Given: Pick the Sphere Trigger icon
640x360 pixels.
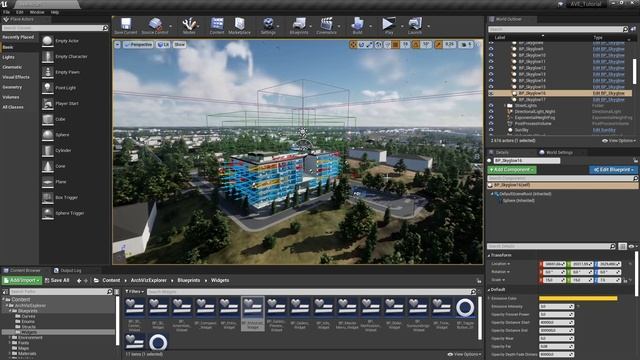Looking at the screenshot, I should click(x=47, y=213).
